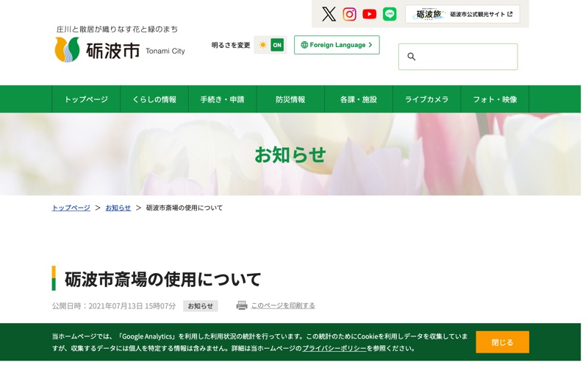The height and width of the screenshot is (368, 588).
Task: Go to トップページ in green nav bar
Action: pyautogui.click(x=86, y=99)
